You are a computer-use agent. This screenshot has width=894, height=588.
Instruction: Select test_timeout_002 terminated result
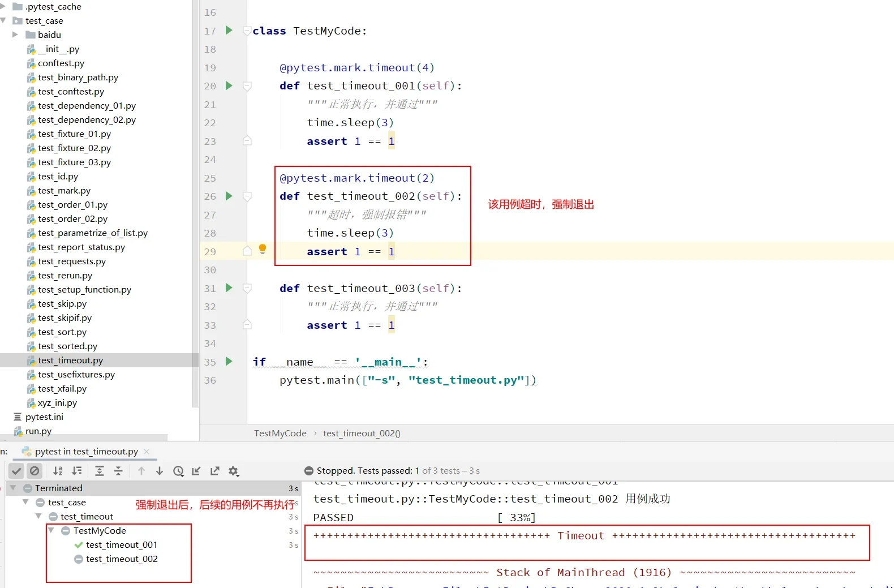tap(122, 559)
